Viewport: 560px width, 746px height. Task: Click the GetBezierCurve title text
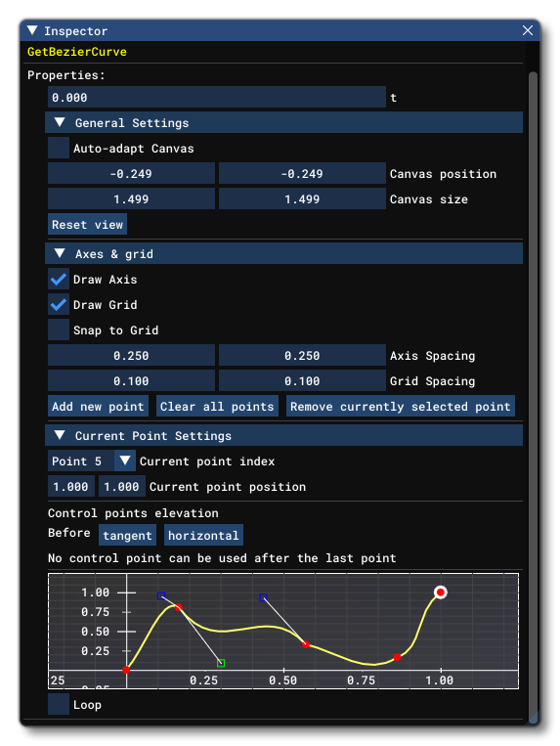(77, 52)
